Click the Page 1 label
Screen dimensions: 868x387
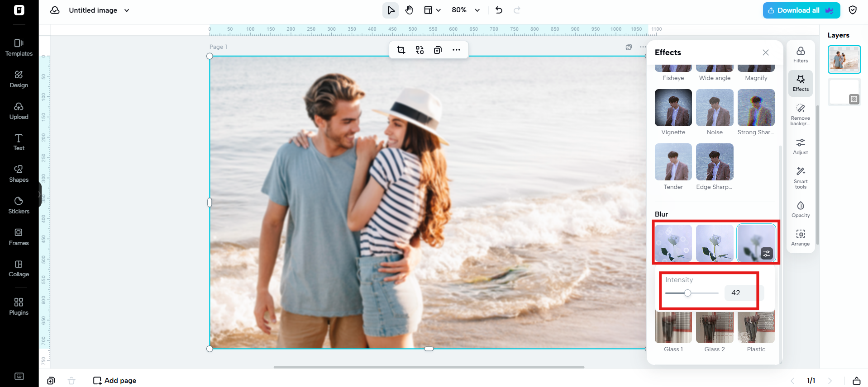tap(219, 47)
